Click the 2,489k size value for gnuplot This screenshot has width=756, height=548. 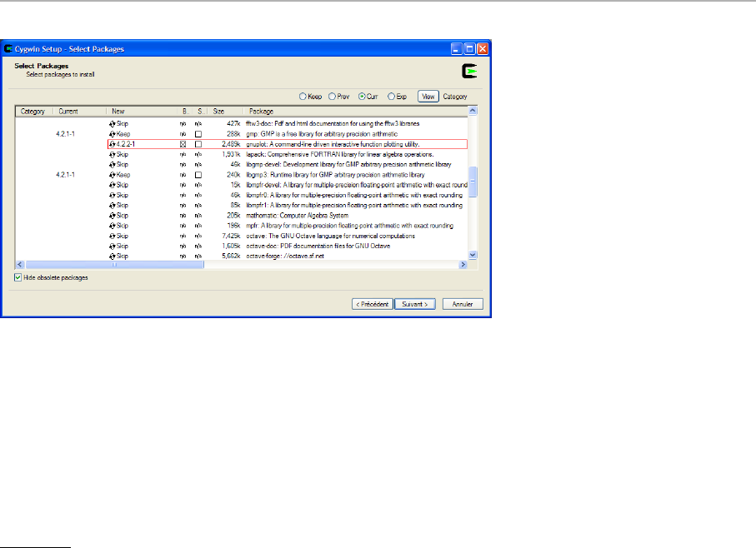point(231,144)
